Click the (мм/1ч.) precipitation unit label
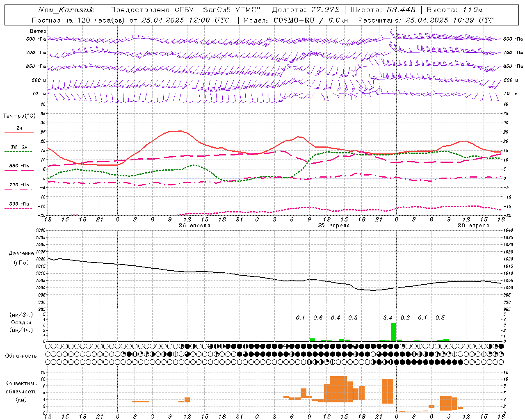This screenshot has width=525, height=420. coord(21,330)
